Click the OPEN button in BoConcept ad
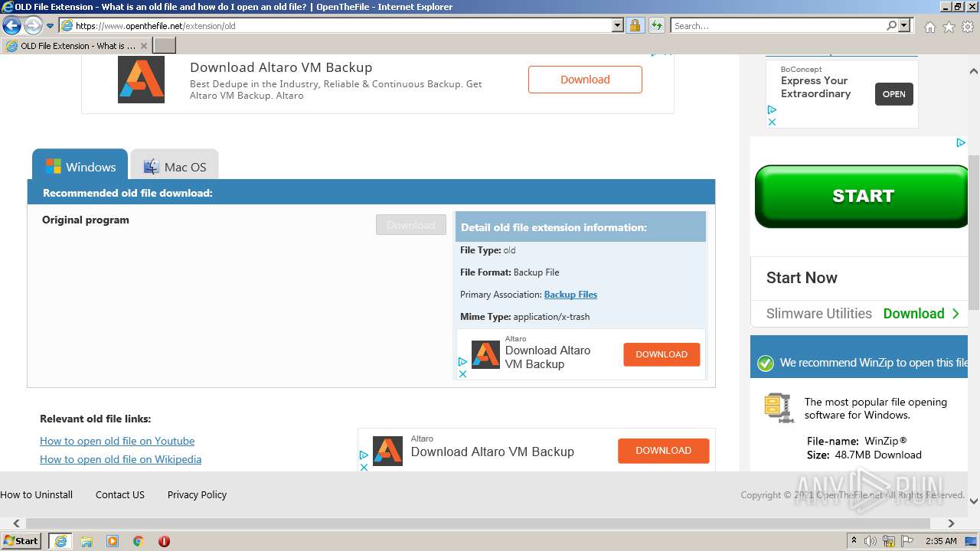 pyautogui.click(x=893, y=94)
